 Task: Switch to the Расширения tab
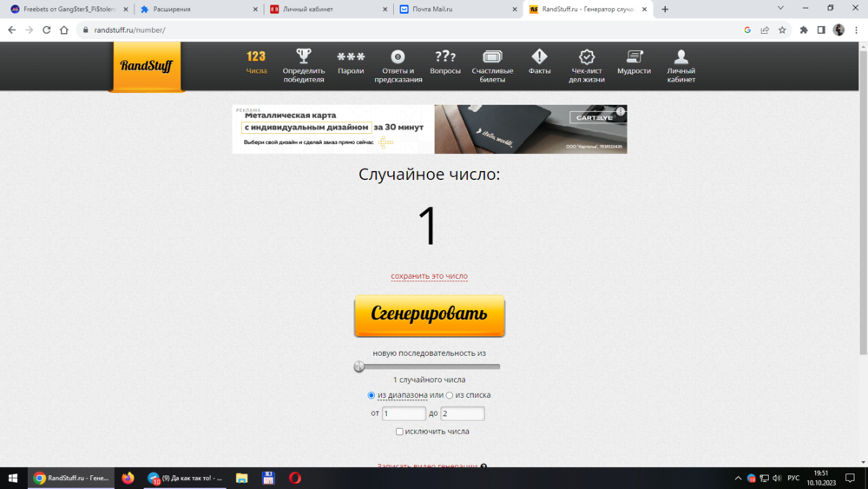[x=198, y=10]
